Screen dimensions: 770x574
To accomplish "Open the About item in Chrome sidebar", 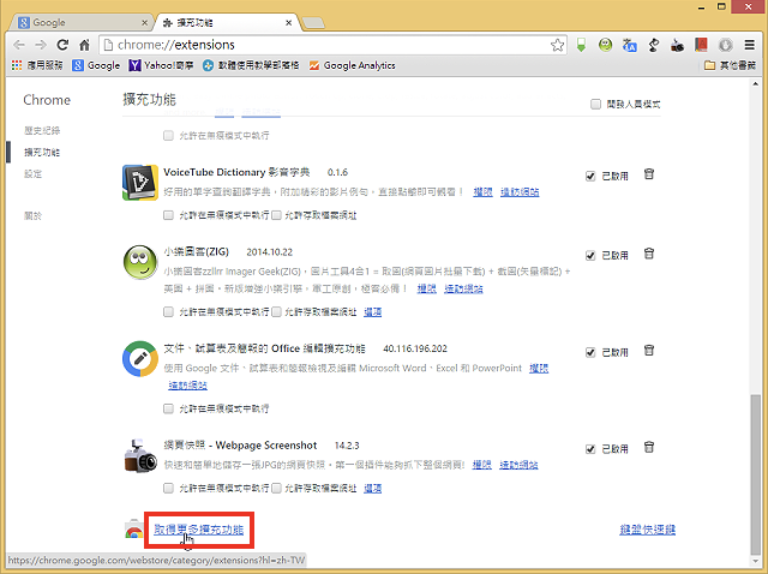I will [33, 216].
